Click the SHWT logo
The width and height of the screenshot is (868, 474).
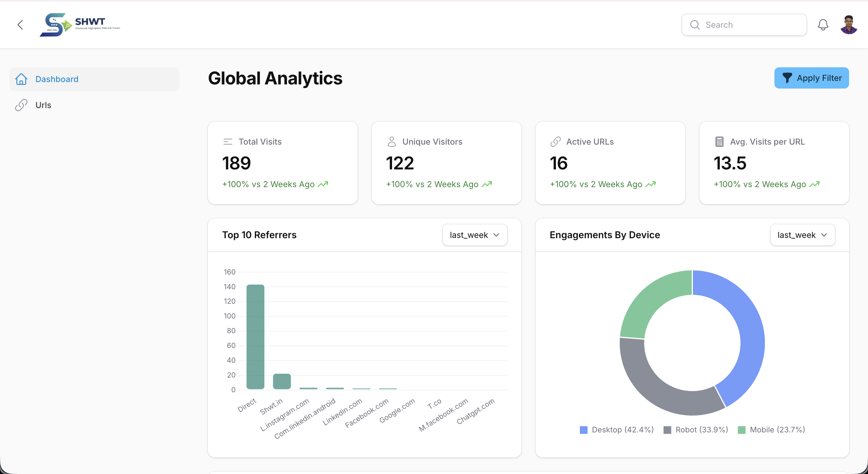79,24
